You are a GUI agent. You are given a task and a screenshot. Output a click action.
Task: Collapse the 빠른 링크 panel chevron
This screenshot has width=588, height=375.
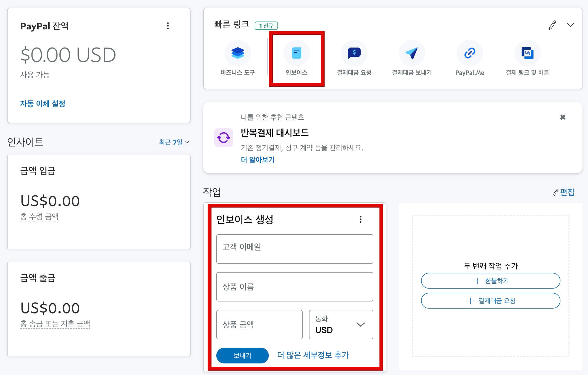tap(570, 25)
